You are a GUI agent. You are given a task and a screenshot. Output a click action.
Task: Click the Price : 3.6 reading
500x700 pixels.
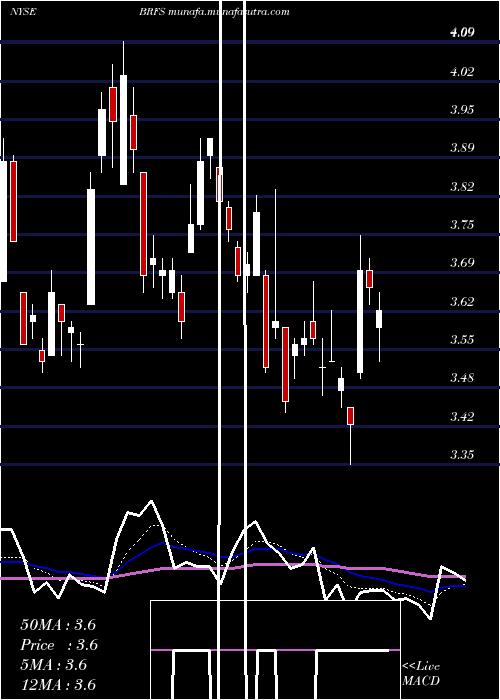click(x=59, y=645)
